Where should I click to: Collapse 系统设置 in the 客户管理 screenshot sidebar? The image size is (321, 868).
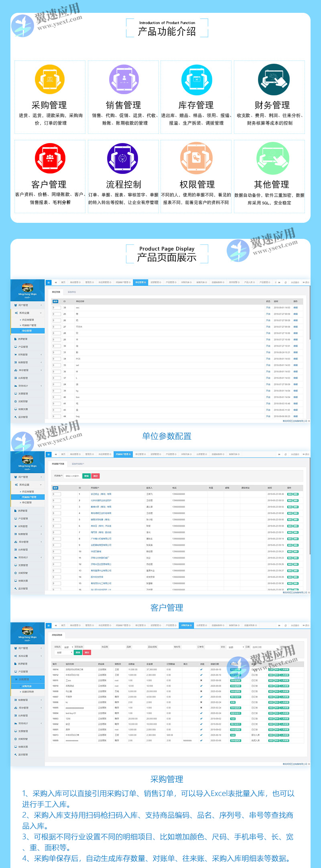pos(28,484)
